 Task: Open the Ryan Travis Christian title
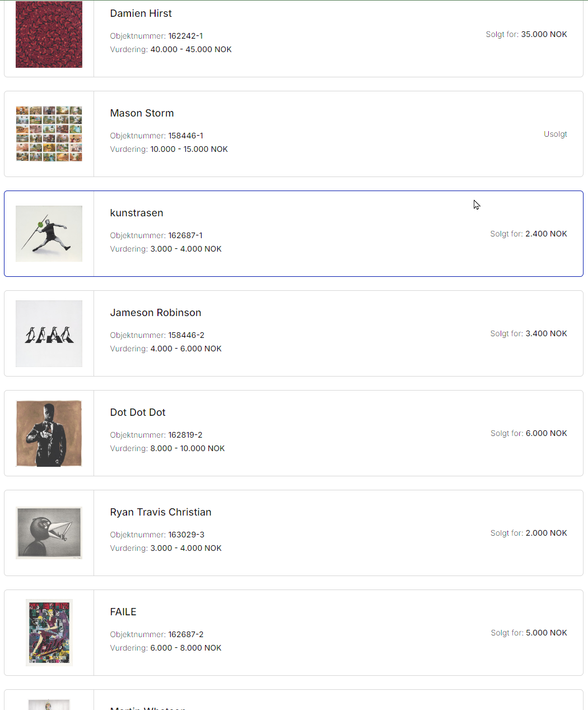click(160, 512)
